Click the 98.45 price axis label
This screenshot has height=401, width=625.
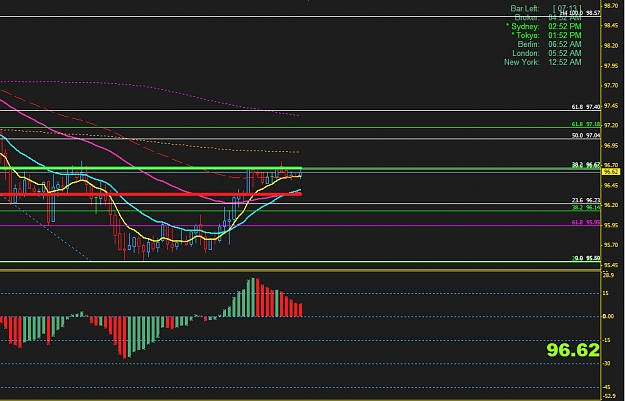[611, 26]
